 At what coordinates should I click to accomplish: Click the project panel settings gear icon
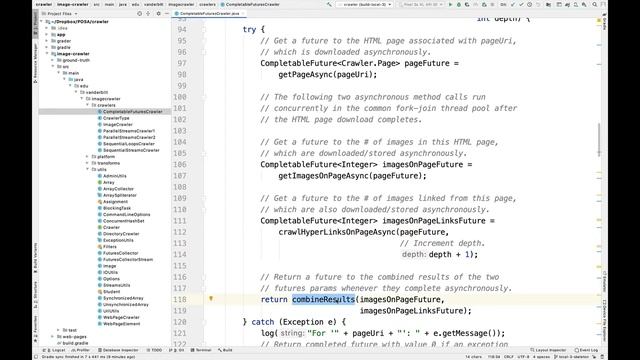tap(158, 13)
